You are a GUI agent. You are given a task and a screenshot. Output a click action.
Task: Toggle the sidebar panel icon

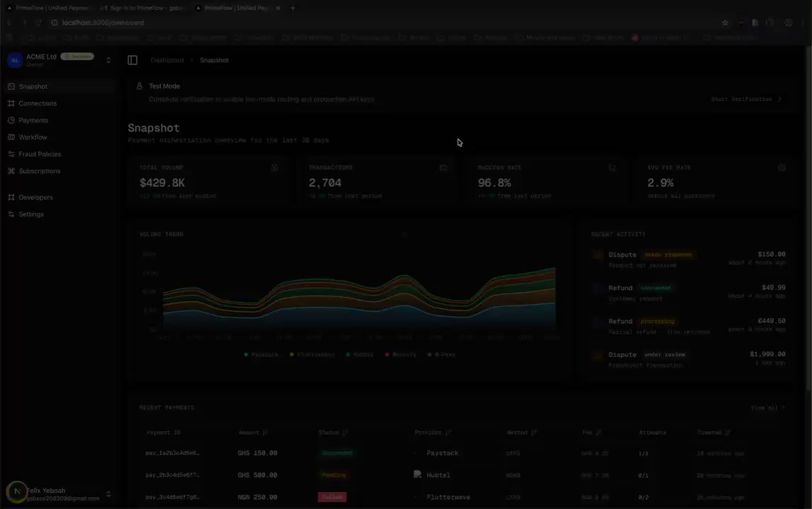[132, 60]
